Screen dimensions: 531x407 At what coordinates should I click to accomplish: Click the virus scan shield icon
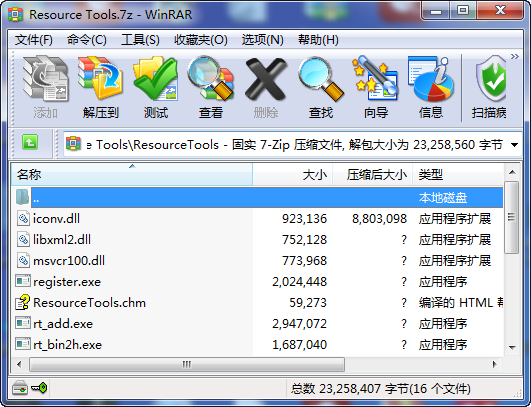(x=491, y=79)
